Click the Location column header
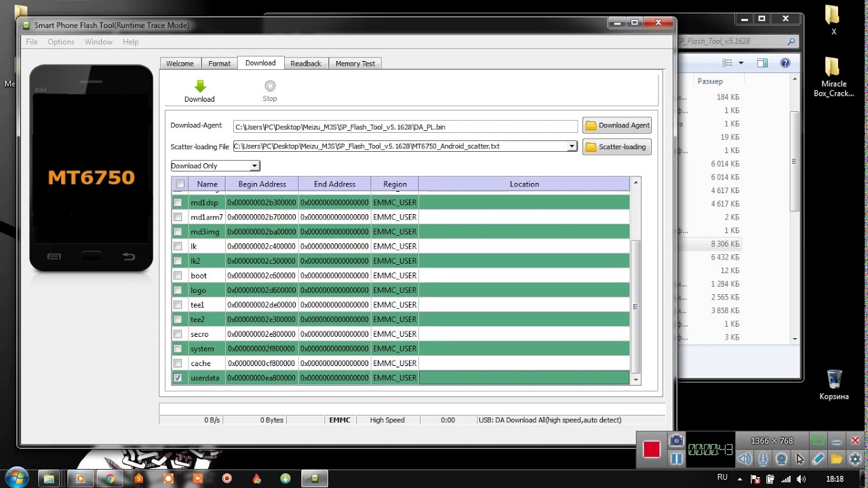This screenshot has height=488, width=868. click(x=524, y=184)
